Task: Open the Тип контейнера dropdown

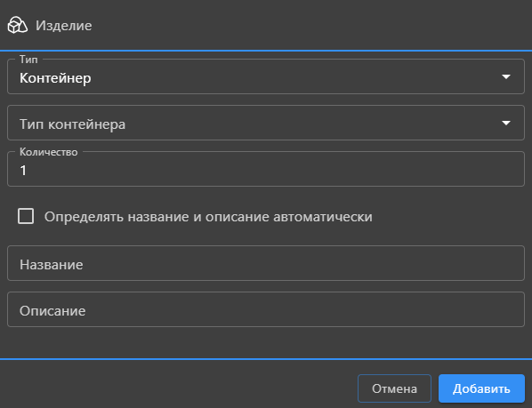Action: [x=266, y=123]
